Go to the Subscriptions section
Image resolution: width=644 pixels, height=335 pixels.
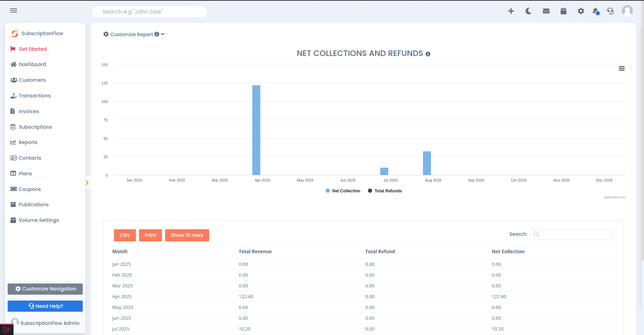pyautogui.click(x=35, y=127)
